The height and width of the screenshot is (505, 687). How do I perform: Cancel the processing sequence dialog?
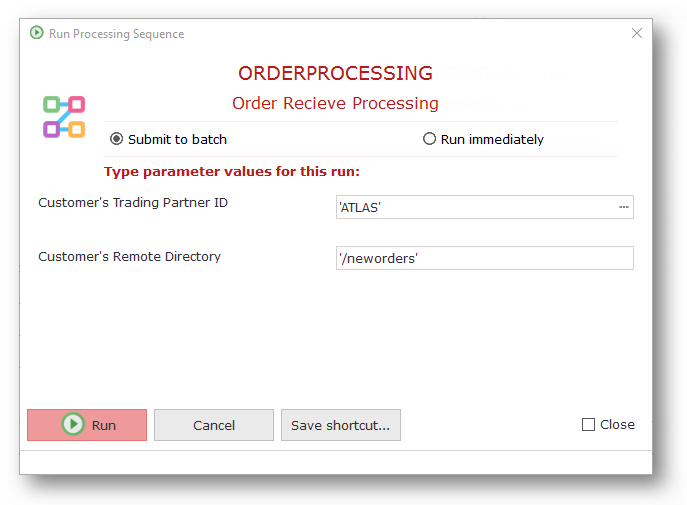click(x=214, y=425)
